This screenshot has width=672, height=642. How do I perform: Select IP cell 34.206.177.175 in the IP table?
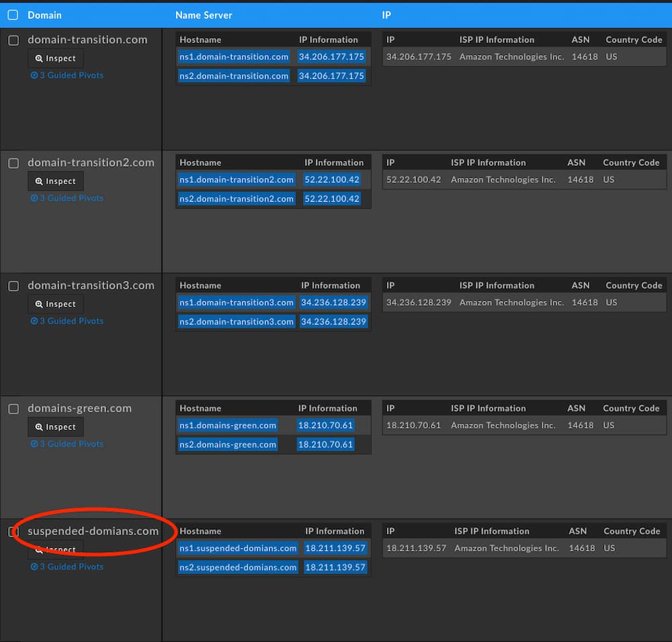pyautogui.click(x=419, y=56)
